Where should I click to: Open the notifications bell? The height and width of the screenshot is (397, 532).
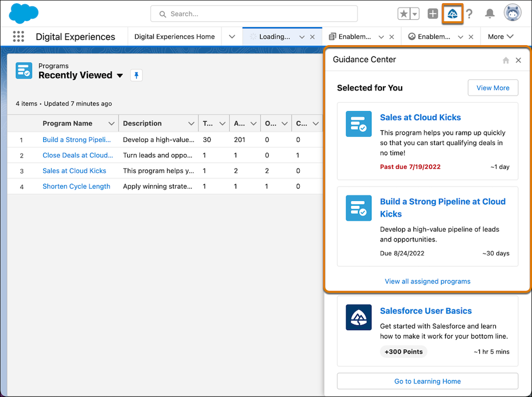(x=489, y=14)
